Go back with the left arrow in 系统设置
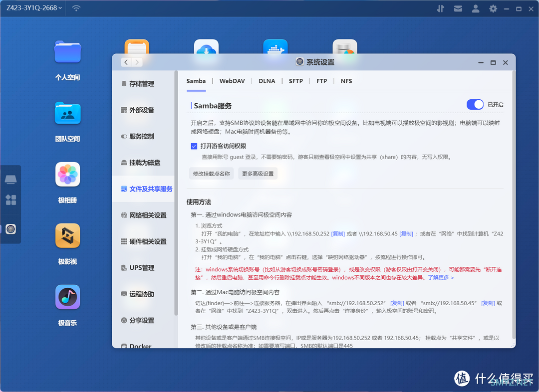The image size is (539, 392). [x=126, y=62]
